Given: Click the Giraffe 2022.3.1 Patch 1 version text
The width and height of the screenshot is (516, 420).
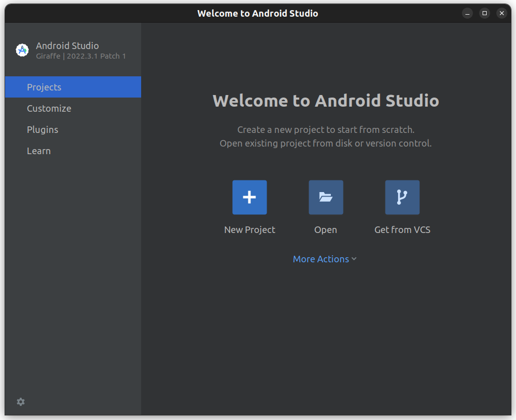Looking at the screenshot, I should pyautogui.click(x=81, y=56).
